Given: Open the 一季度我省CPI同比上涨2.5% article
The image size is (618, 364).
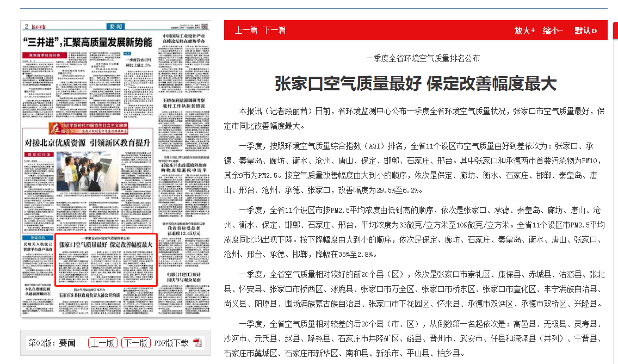Looking at the screenshot, I should point(140,63).
